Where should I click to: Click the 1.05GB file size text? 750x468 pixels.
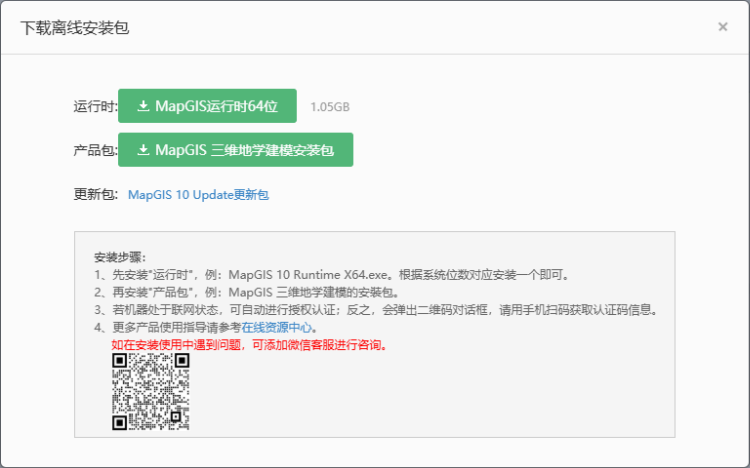pos(330,107)
